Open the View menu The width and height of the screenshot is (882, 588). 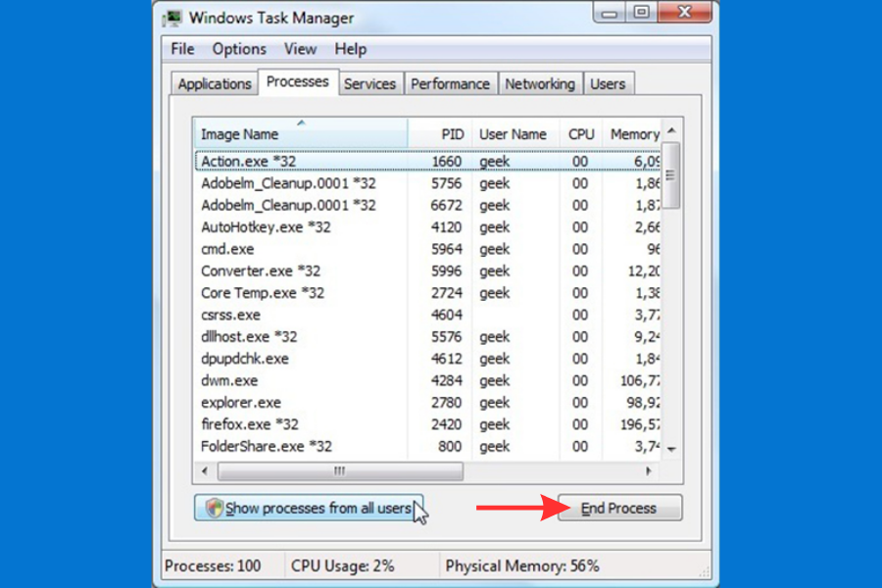[x=300, y=49]
